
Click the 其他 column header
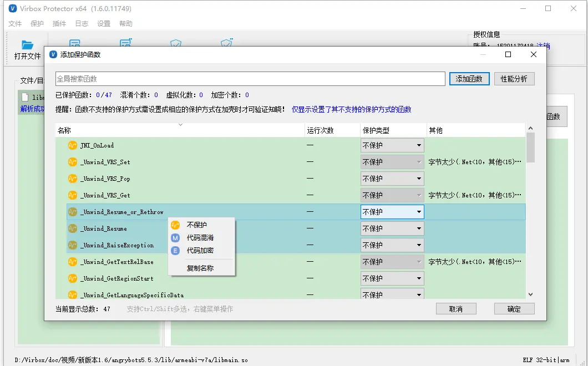476,130
